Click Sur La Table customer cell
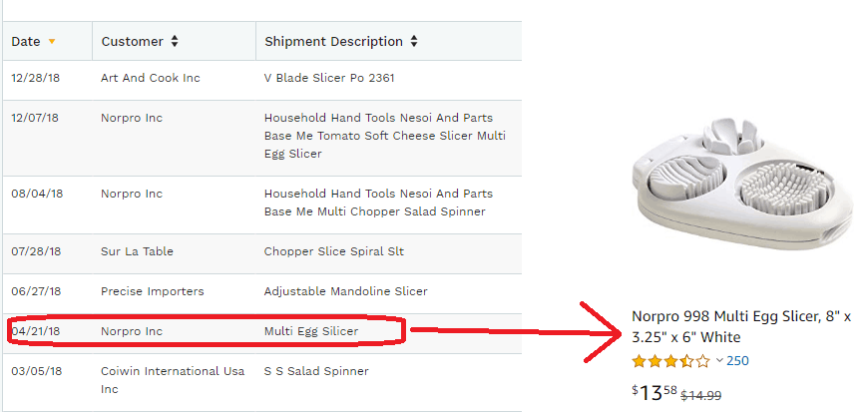The image size is (868, 412). coord(137,251)
